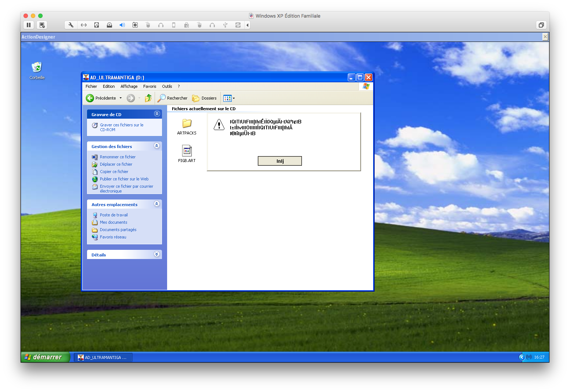Go up one folder level icon
The image size is (570, 392).
[148, 98]
